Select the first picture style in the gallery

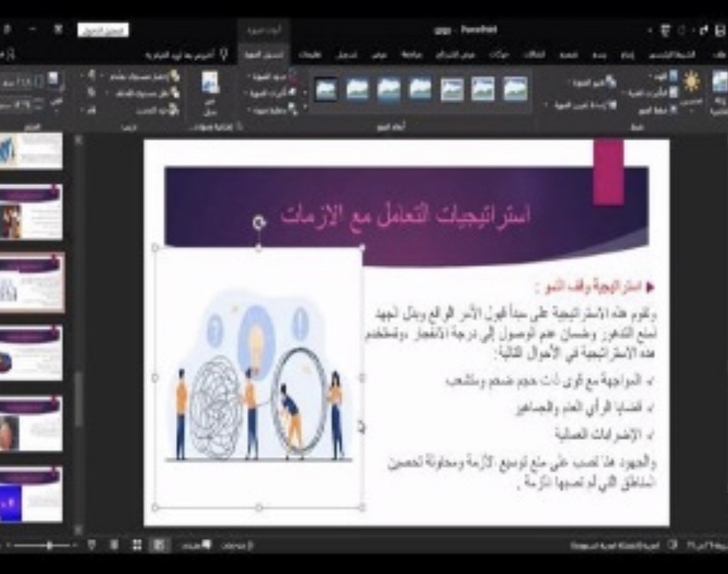click(515, 89)
